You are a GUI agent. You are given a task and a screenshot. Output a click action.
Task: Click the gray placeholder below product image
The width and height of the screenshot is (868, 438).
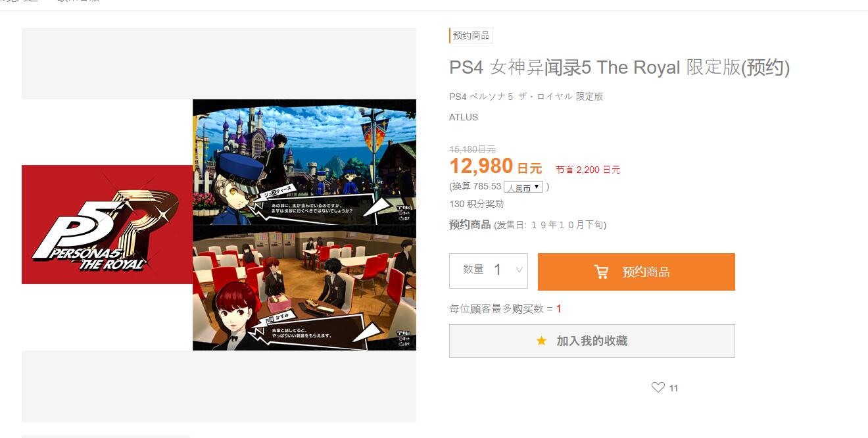pos(219,386)
